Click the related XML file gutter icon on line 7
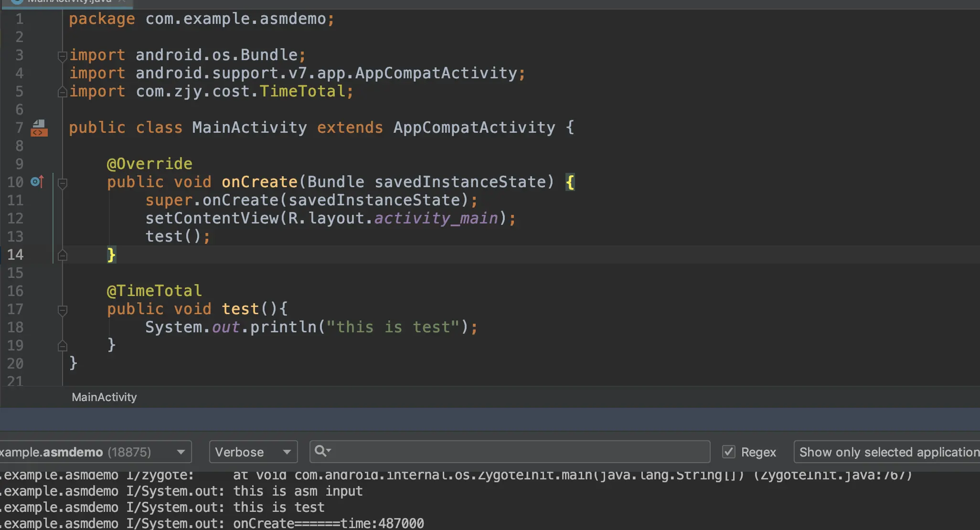Screen dimensions: 980x530 tap(39, 128)
